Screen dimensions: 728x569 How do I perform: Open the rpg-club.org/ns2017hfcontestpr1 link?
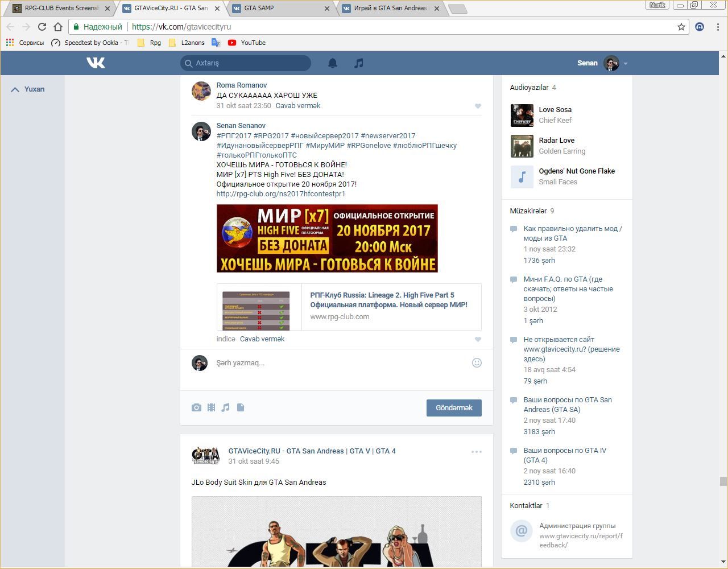tap(281, 194)
